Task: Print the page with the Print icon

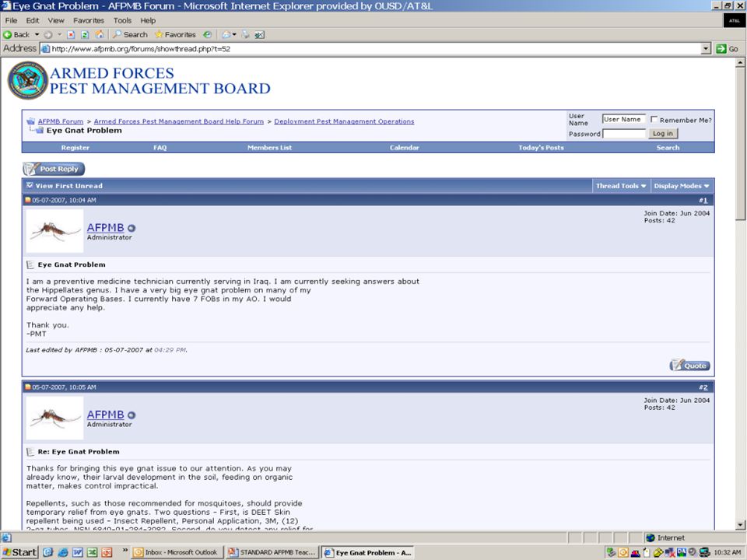Action: pyautogui.click(x=246, y=35)
